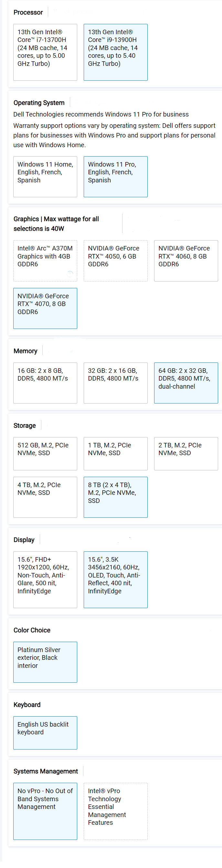222x868 pixels.
Task: Click the Operating System section heading
Action: click(39, 103)
